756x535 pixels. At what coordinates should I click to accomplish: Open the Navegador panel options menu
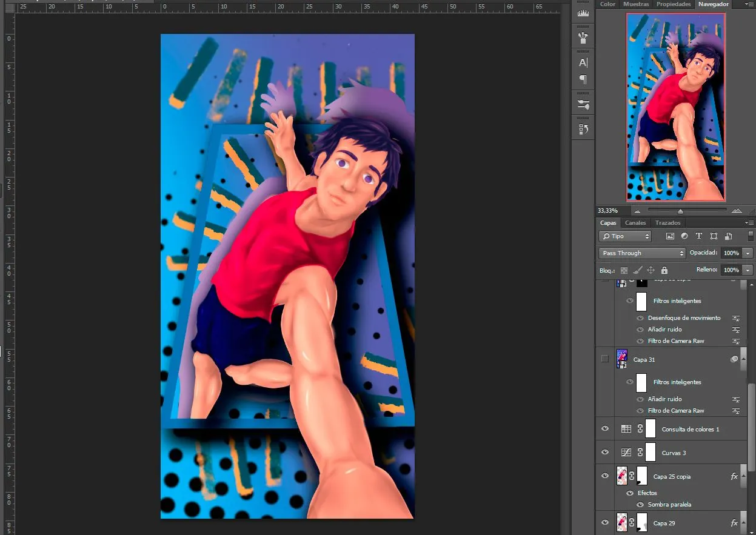tap(751, 4)
